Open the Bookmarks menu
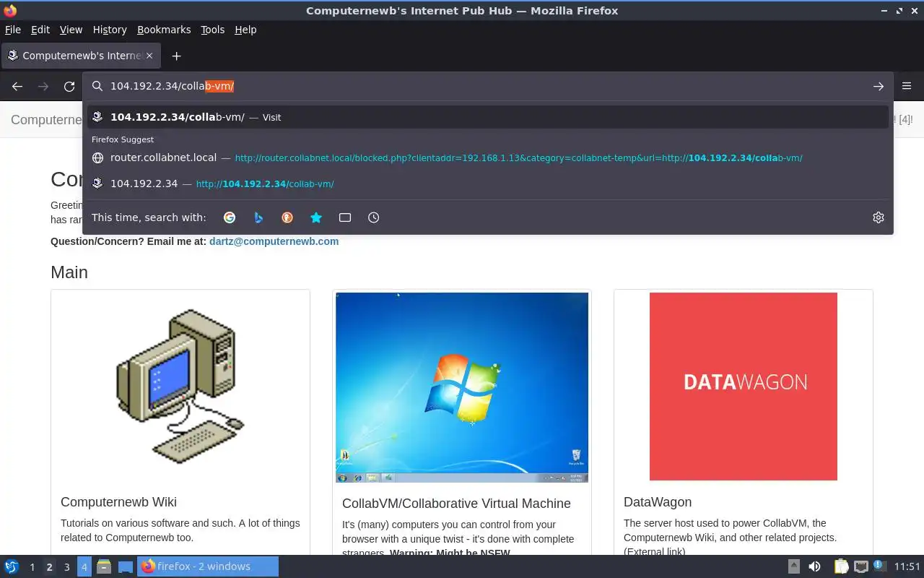The height and width of the screenshot is (578, 924). pos(164,30)
